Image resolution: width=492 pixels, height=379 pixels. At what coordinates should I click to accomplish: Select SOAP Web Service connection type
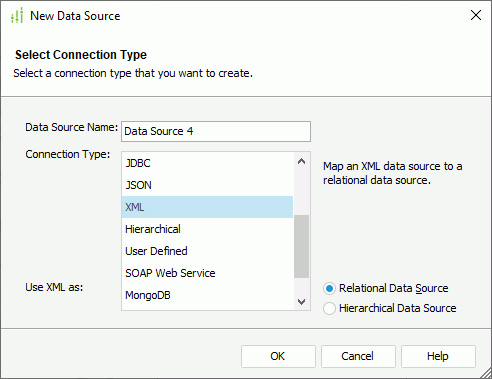coord(207,273)
